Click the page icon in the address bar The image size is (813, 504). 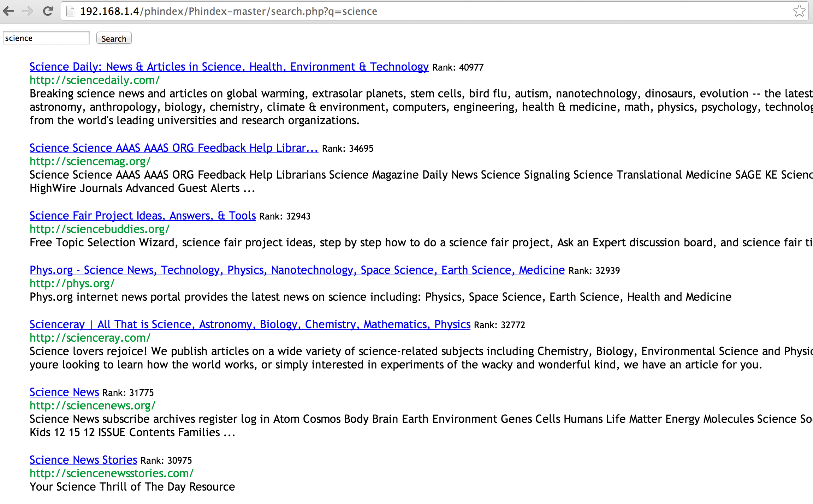coord(71,11)
